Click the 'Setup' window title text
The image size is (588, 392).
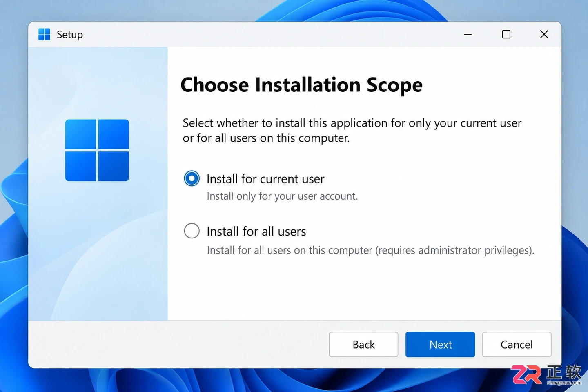[70, 35]
